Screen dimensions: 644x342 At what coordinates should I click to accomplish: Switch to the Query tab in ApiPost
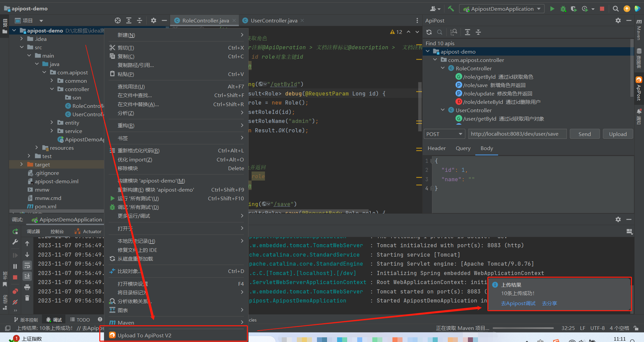[x=463, y=148]
